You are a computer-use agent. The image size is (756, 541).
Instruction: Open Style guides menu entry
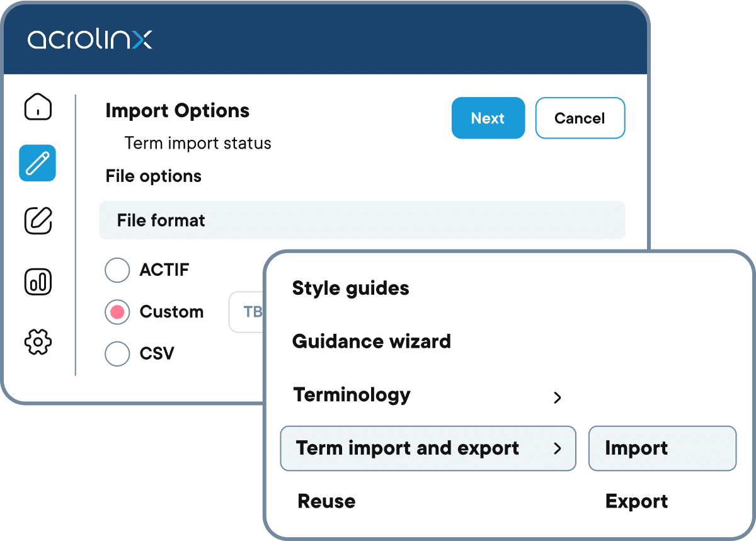click(x=351, y=288)
